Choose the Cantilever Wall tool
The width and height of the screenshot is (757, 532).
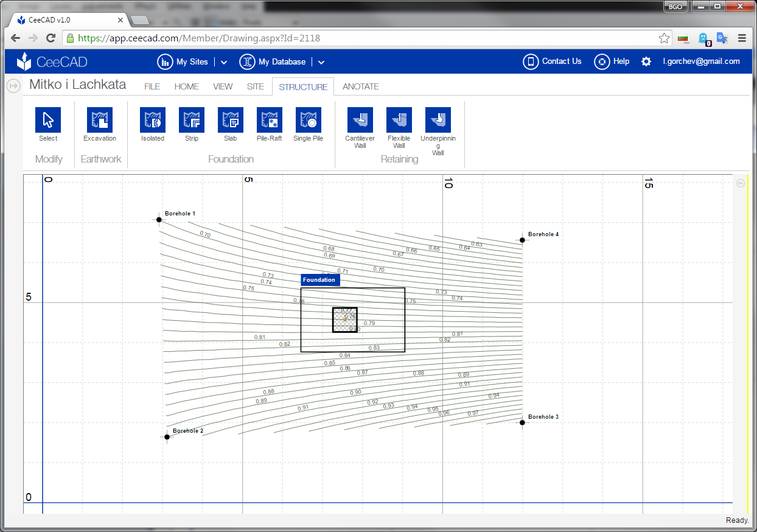[x=360, y=120]
